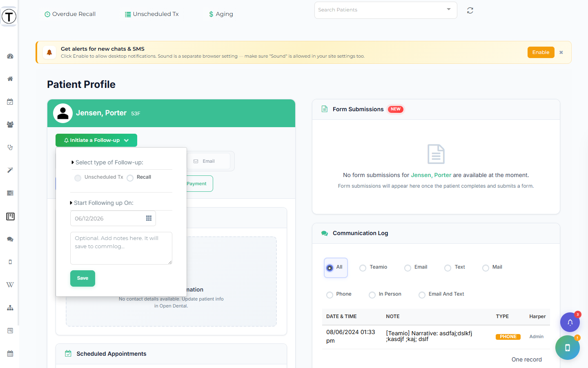This screenshot has width=588, height=368.
Task: Collapse the Initiate a Follow-up dropdown
Action: coord(96,140)
